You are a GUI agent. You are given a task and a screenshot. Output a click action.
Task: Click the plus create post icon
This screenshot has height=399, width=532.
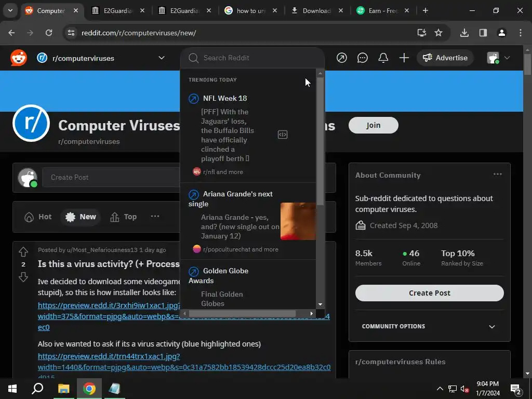pos(404,58)
